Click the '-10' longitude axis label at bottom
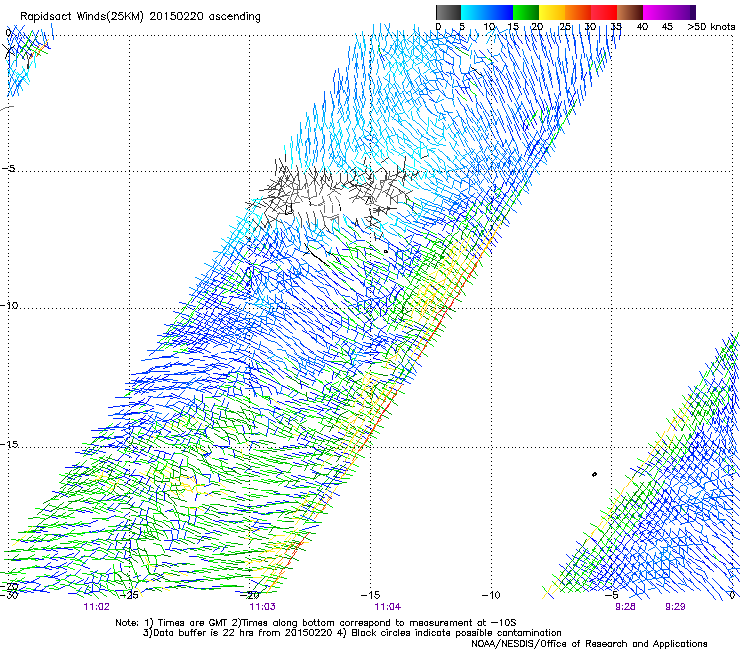 [x=491, y=595]
